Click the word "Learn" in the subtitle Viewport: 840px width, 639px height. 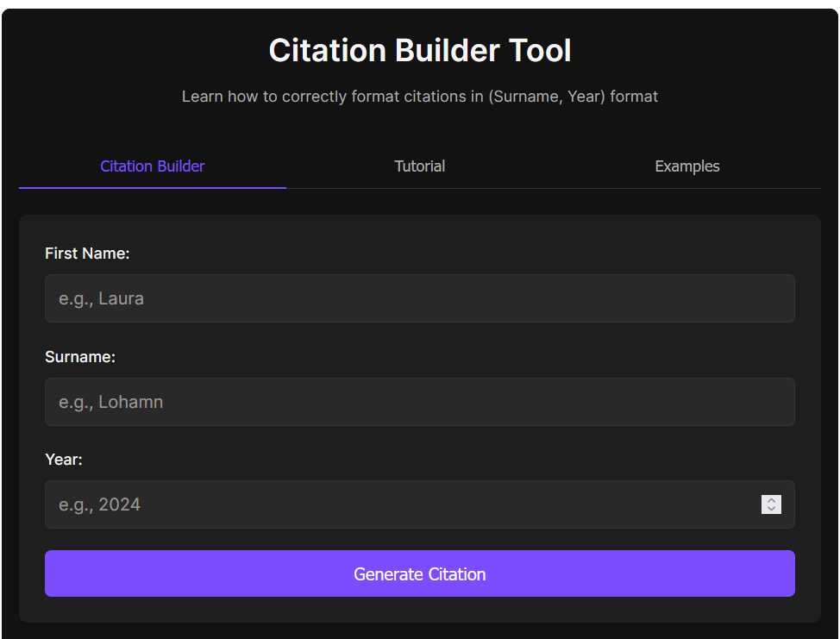coord(202,97)
